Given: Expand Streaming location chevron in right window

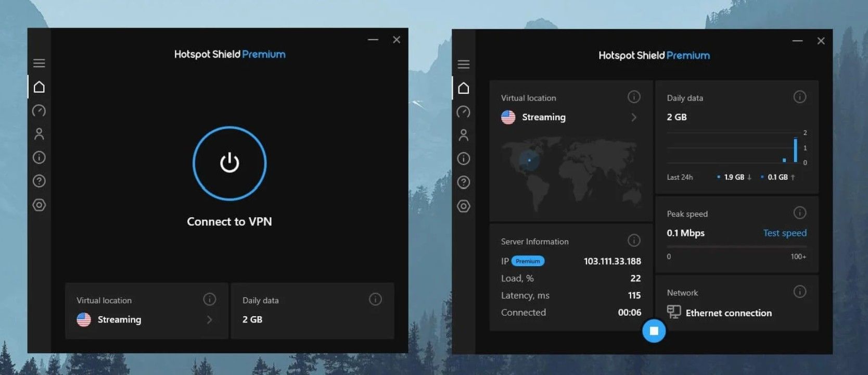Looking at the screenshot, I should pyautogui.click(x=634, y=118).
